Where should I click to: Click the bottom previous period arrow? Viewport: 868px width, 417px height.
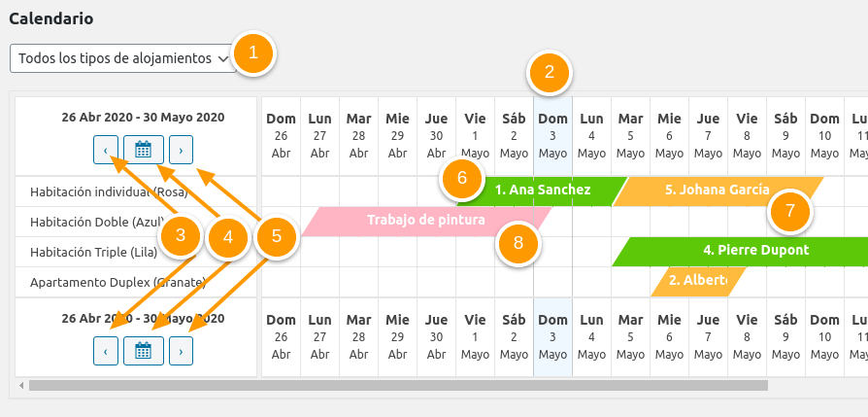pos(105,350)
